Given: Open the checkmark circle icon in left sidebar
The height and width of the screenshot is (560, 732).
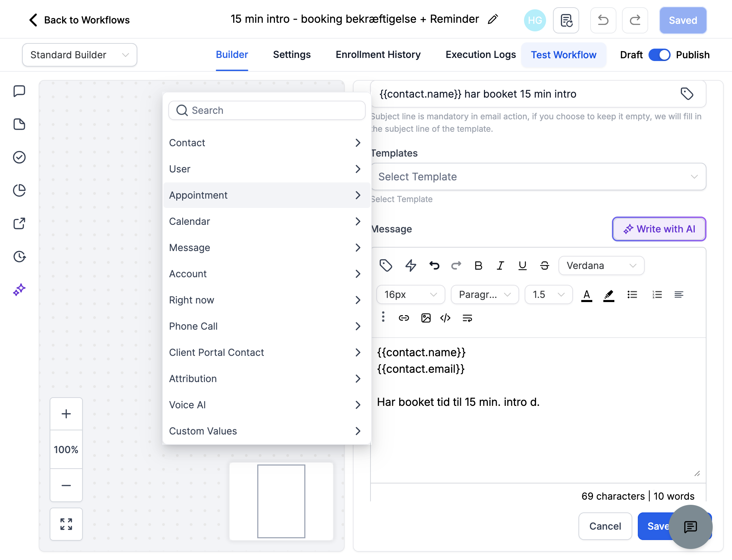Looking at the screenshot, I should (x=19, y=157).
